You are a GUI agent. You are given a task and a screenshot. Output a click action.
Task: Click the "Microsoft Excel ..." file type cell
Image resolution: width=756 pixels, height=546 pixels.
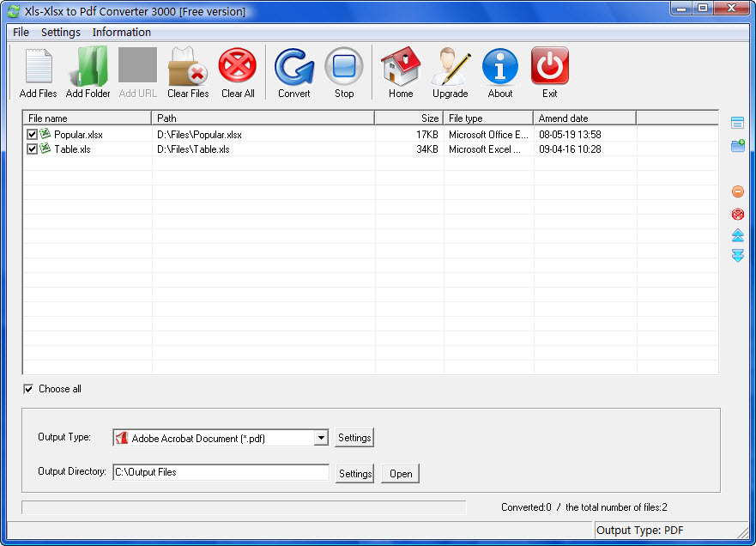(485, 149)
